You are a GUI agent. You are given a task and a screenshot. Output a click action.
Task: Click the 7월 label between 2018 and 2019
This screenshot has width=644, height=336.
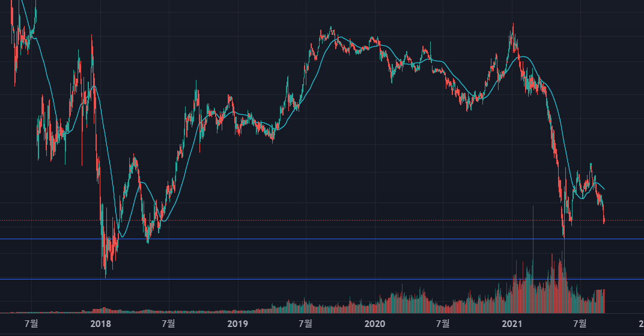pyautogui.click(x=168, y=323)
